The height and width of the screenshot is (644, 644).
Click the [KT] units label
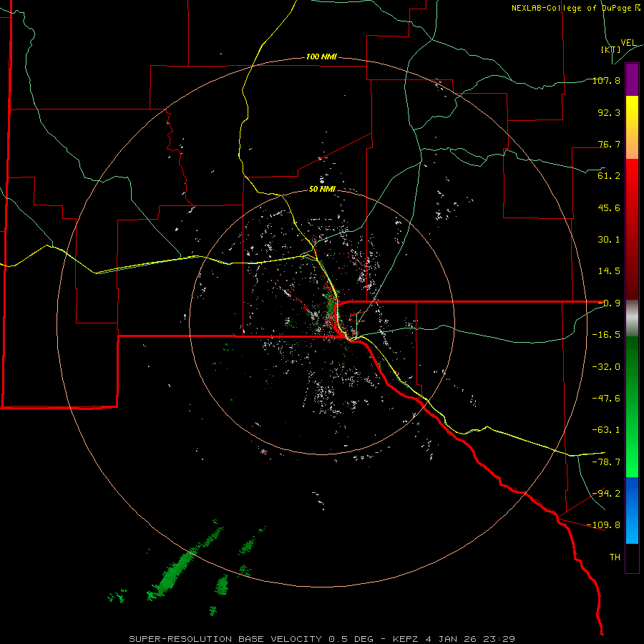pos(611,49)
